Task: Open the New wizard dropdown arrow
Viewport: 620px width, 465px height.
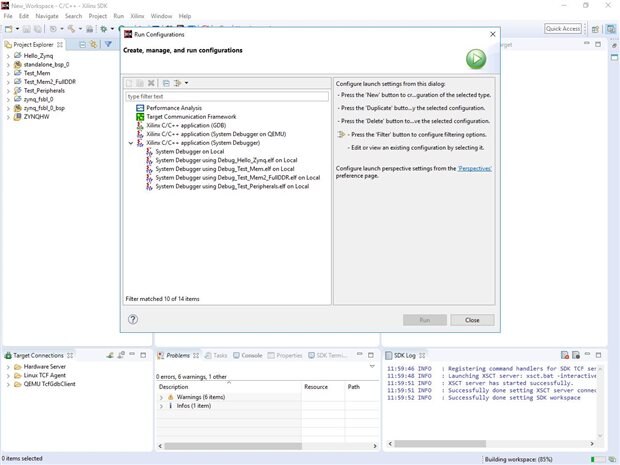Action: pos(17,29)
